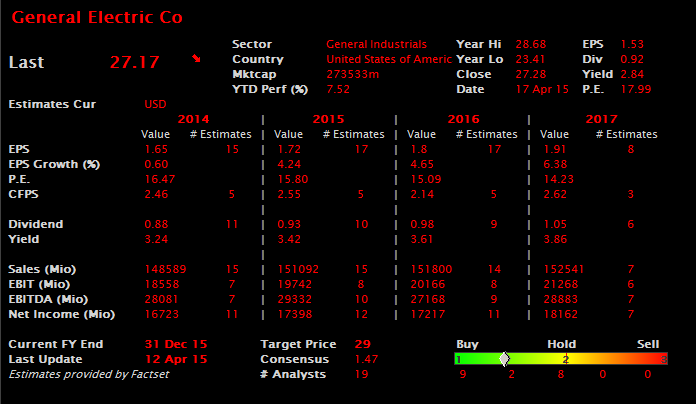This screenshot has width=696, height=404.
Task: Click the consensus rating diamond marker
Action: point(504,359)
